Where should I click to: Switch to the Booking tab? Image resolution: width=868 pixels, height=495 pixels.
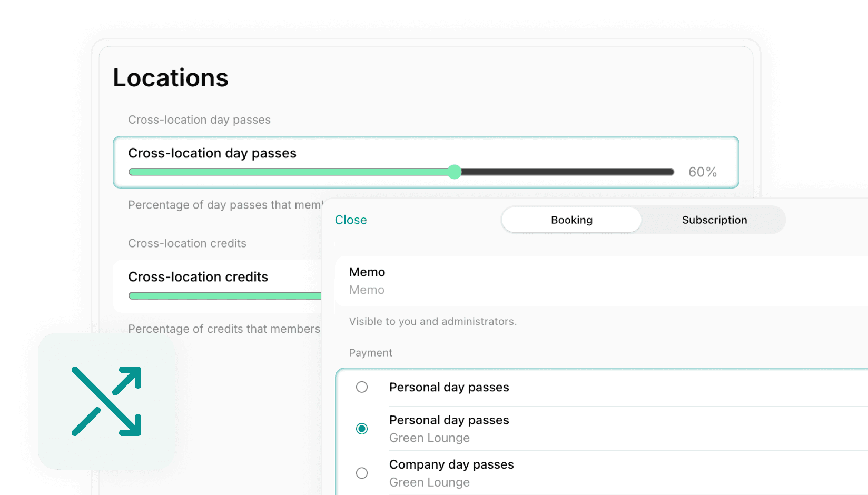571,220
